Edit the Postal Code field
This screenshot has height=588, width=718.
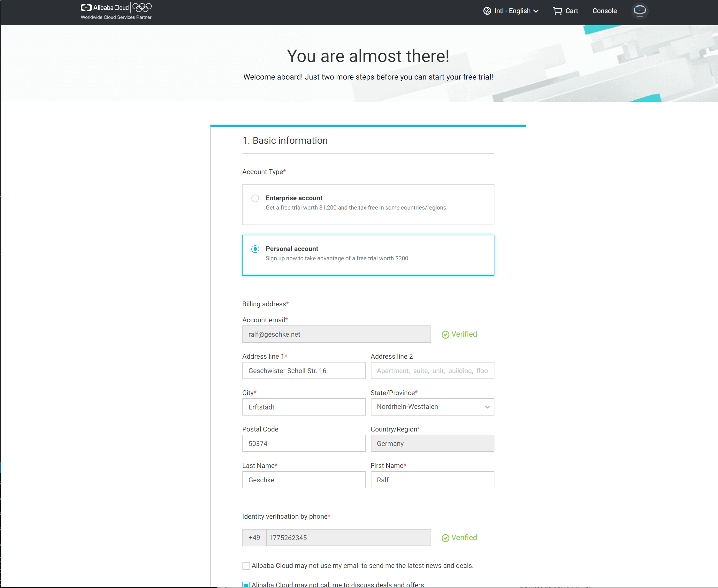coord(304,443)
